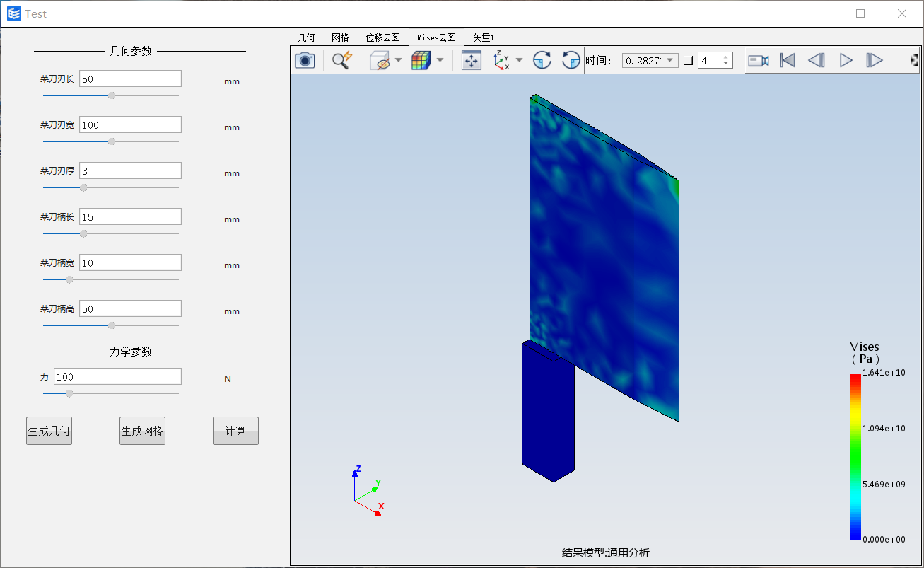This screenshot has width=924, height=568.
Task: Select the Mises云图 tab
Action: [x=436, y=37]
